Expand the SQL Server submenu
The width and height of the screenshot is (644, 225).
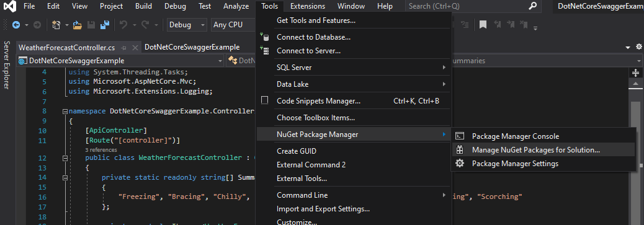point(354,68)
